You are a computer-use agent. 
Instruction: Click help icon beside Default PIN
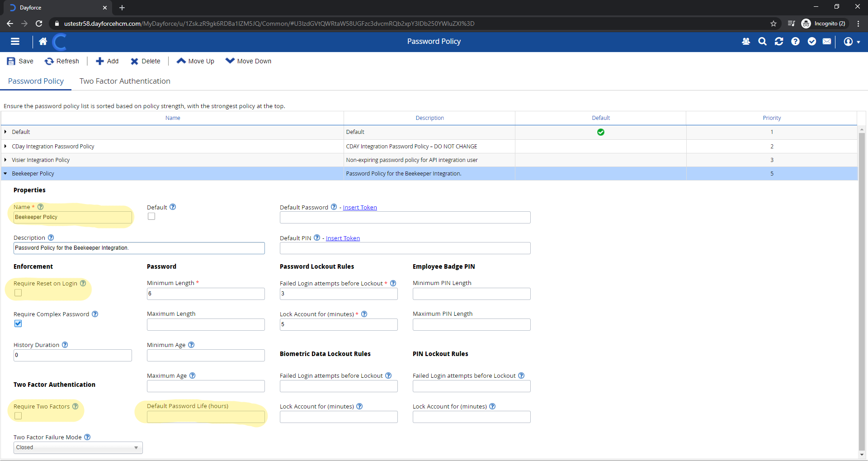[317, 238]
